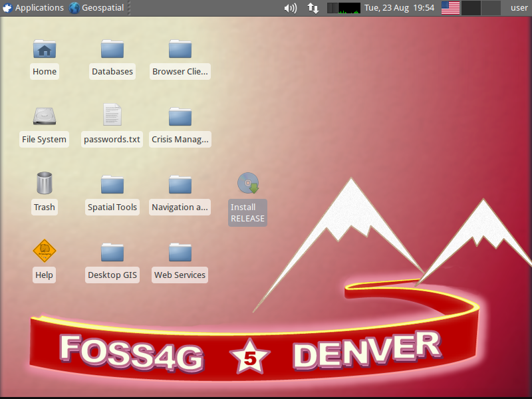
Task: Click the volume speaker icon in panel
Action: pyautogui.click(x=291, y=8)
